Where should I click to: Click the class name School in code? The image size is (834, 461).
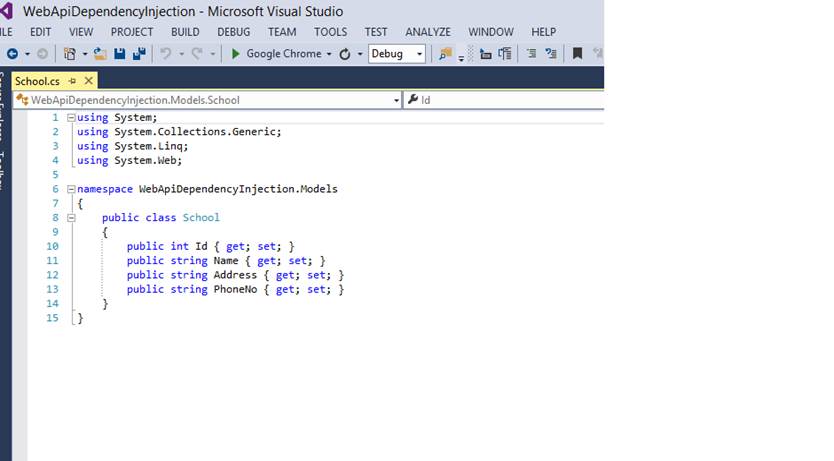click(201, 217)
